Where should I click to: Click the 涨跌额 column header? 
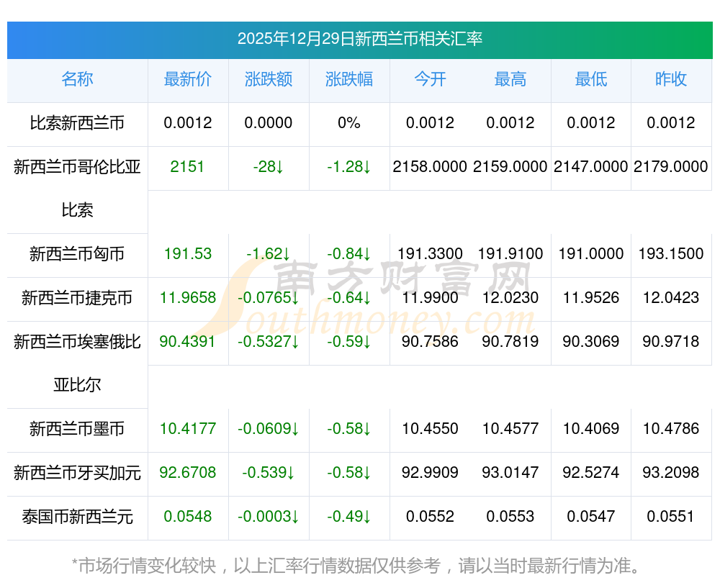tap(269, 79)
